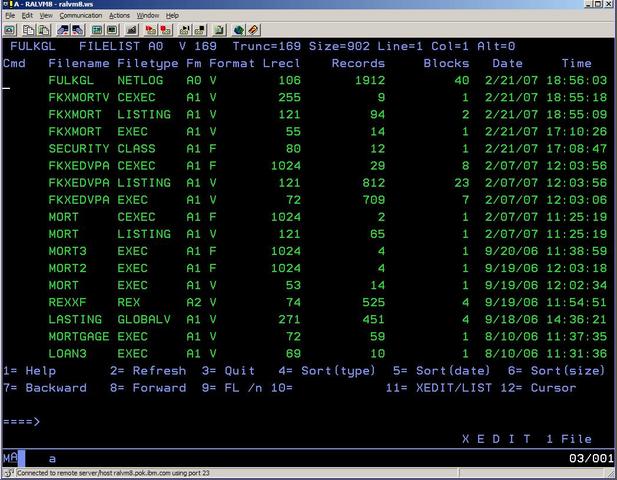This screenshot has width=617, height=480.
Task: Click MORT2 in the Filename column
Action: tap(67, 268)
